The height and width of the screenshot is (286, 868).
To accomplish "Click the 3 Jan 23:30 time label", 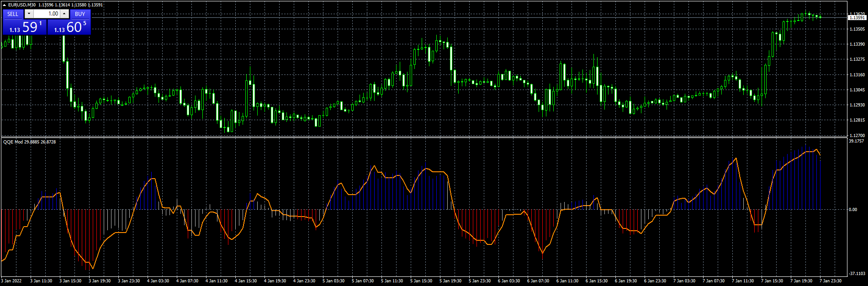I will coord(129,281).
